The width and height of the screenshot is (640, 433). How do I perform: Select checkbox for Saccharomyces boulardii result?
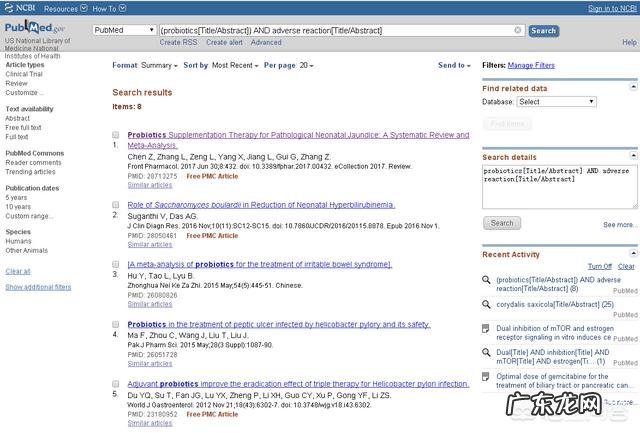(x=117, y=204)
